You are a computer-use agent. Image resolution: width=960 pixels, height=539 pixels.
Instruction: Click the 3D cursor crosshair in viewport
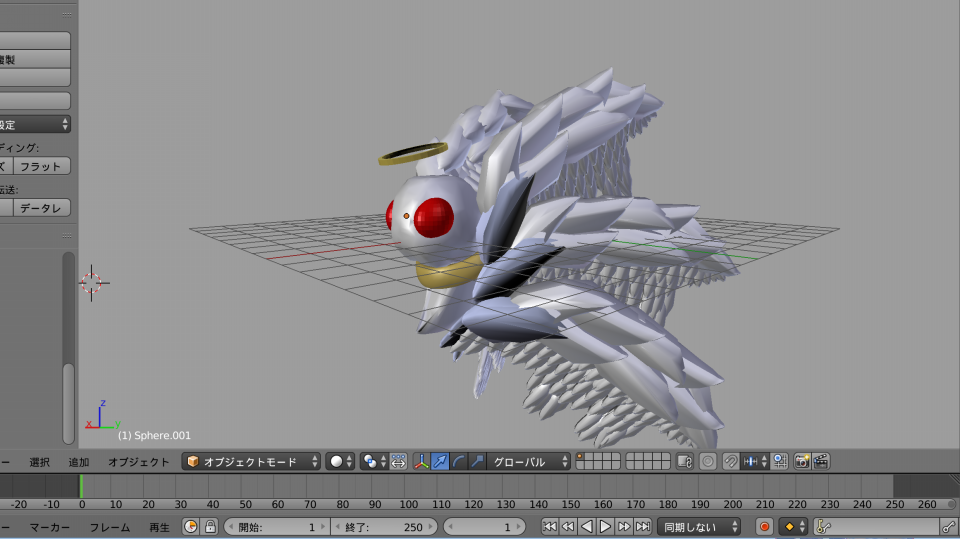(92, 283)
